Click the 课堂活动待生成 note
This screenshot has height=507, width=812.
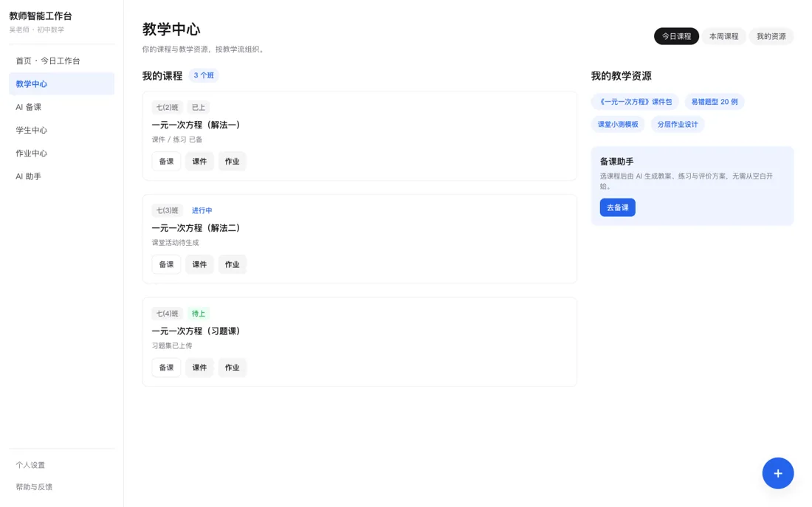(175, 243)
